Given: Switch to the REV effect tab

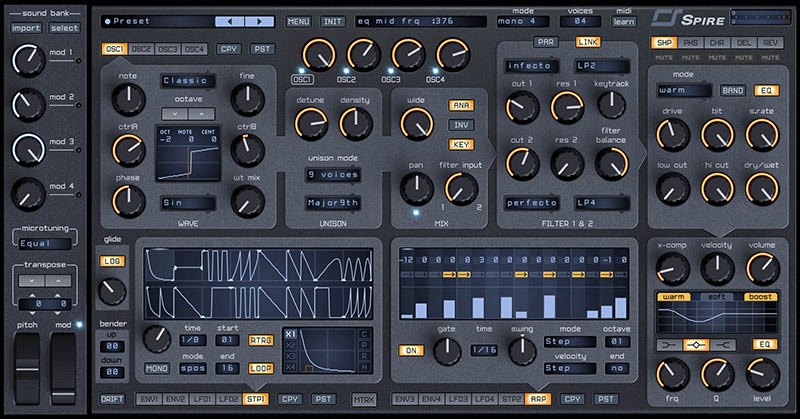Looking at the screenshot, I should [770, 43].
